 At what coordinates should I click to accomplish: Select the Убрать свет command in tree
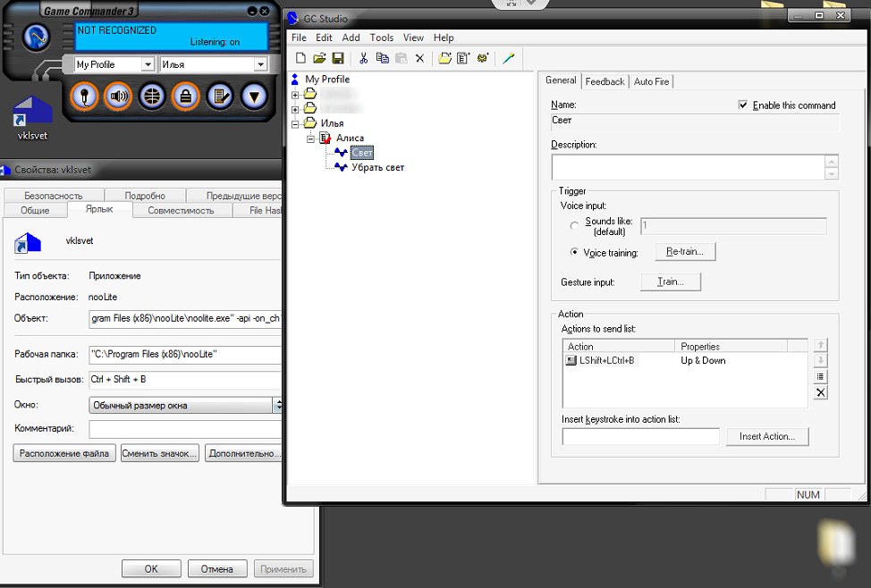click(377, 167)
